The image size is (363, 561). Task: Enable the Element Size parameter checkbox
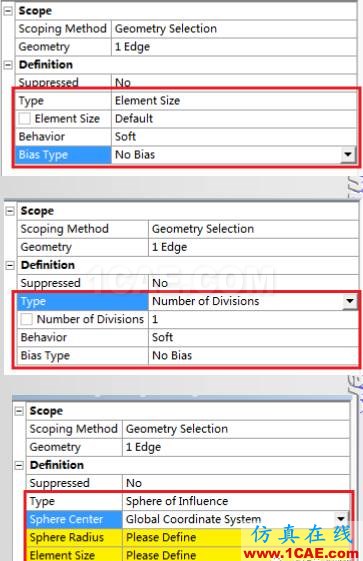tap(24, 118)
